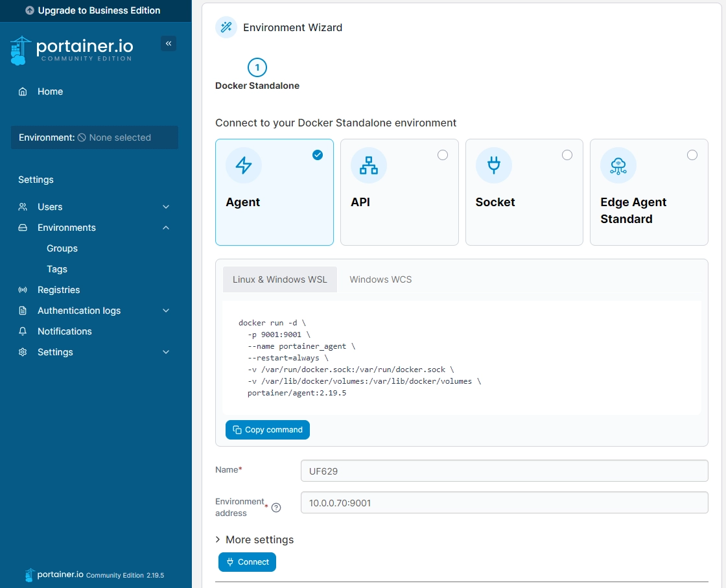Switch to the Windows WCS tab

(x=381, y=279)
